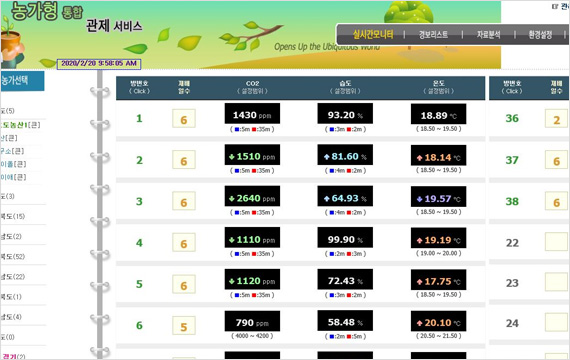Select room number 3
570x360 pixels.
tap(139, 201)
